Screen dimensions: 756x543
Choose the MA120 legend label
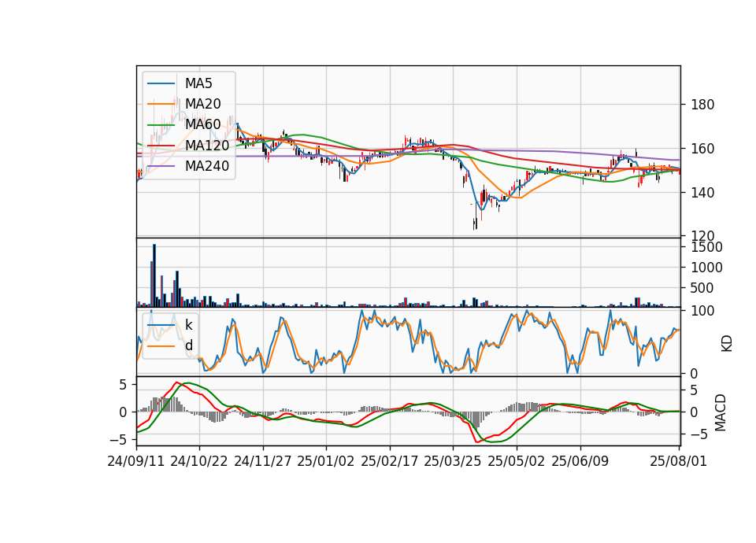pyautogui.click(x=207, y=145)
